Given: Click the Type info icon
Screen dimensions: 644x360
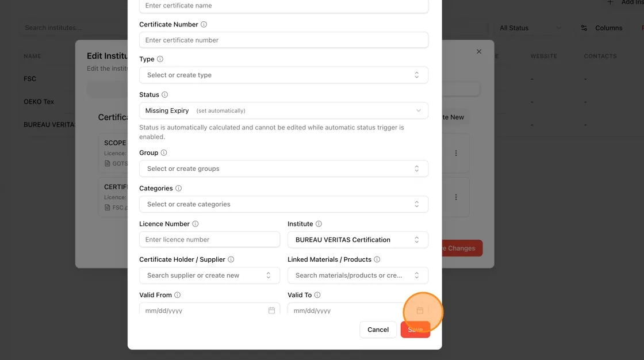Looking at the screenshot, I should pos(160,59).
